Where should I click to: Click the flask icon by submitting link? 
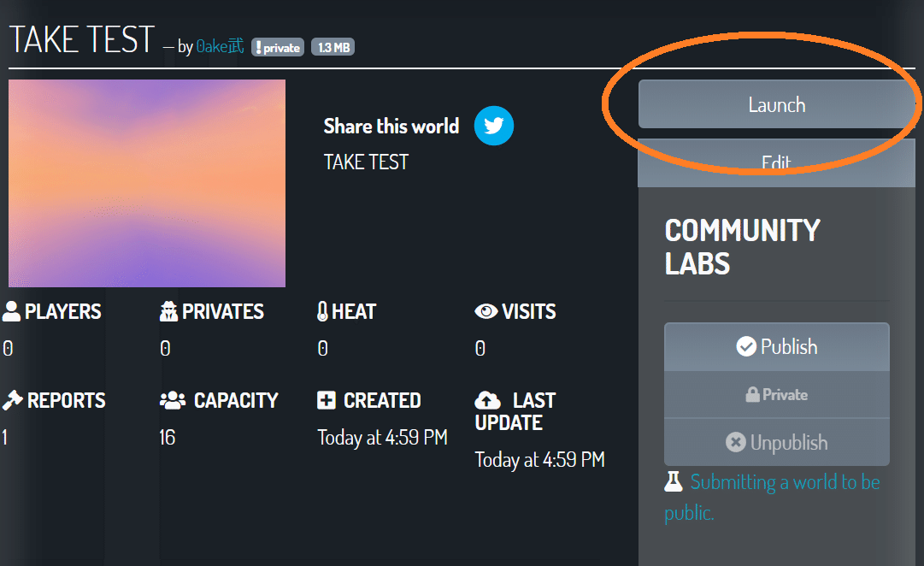tap(674, 482)
